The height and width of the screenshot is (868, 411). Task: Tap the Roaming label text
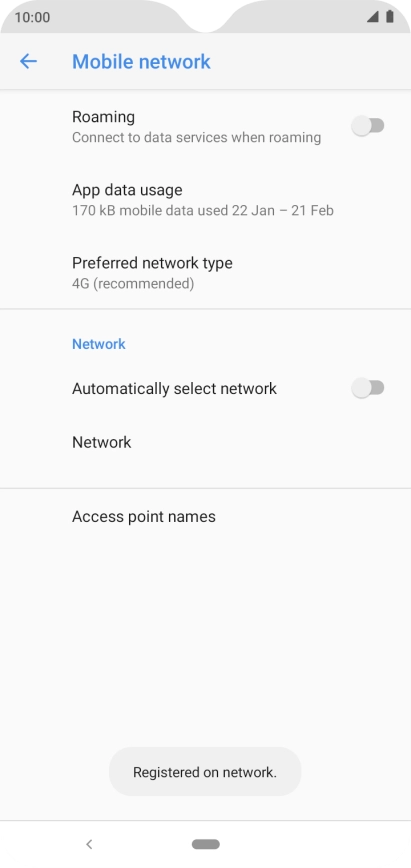(104, 117)
